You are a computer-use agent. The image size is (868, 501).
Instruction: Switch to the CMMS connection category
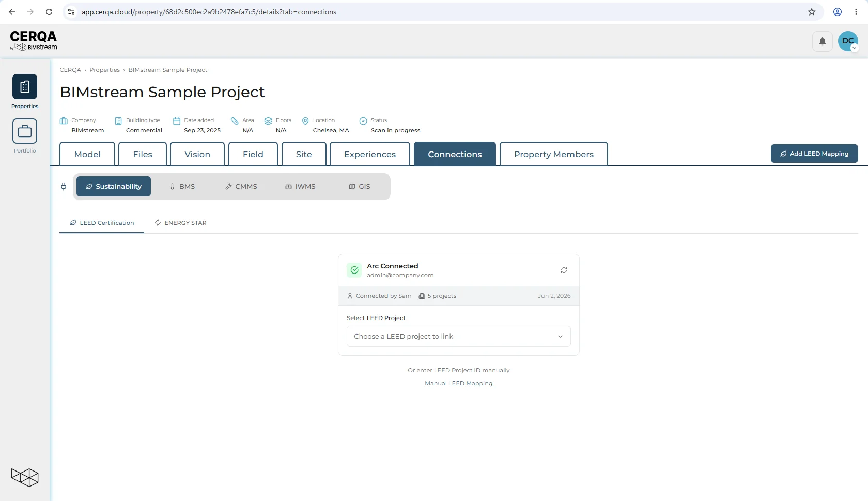[241, 187]
